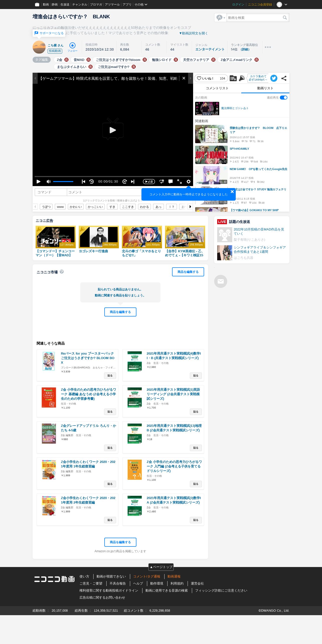Open the 生放送 menu item
322x644 pixels.
(65, 5)
